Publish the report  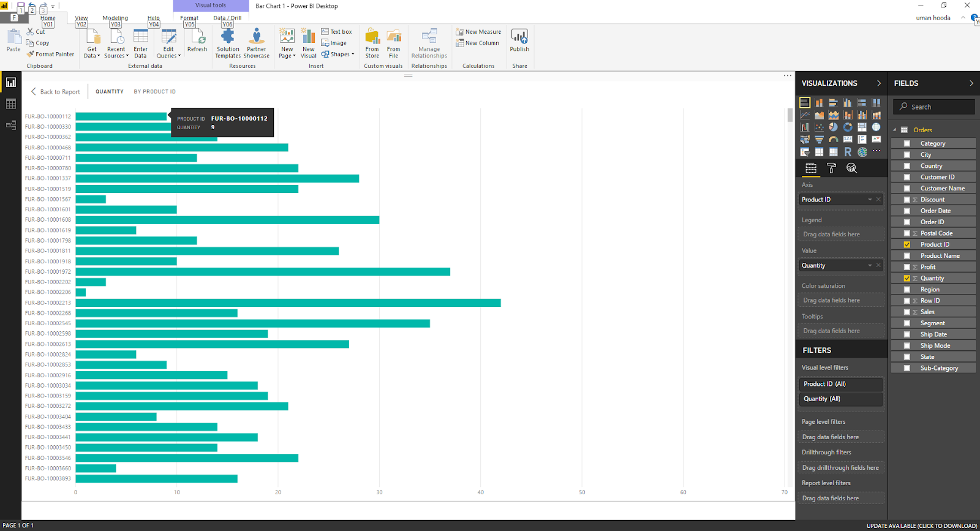519,40
